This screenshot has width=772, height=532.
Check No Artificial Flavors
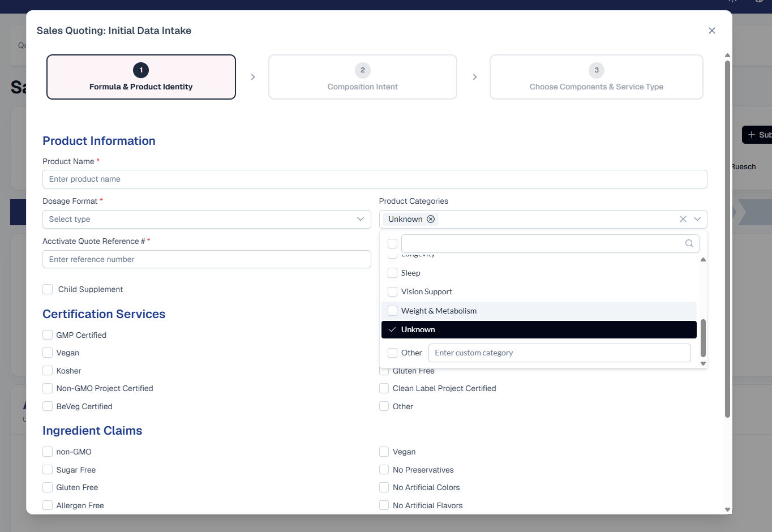(x=384, y=505)
